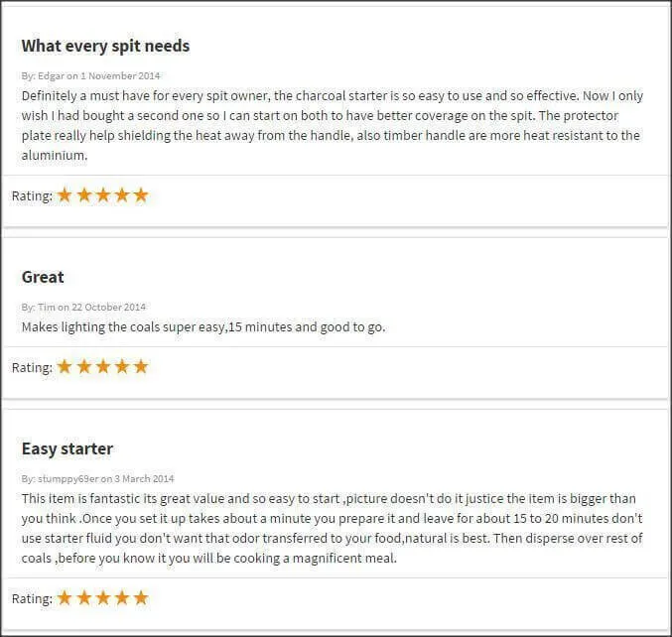Click the "By: Tim on 22 October 2014" byline
This screenshot has height=637, width=672.
pos(83,307)
